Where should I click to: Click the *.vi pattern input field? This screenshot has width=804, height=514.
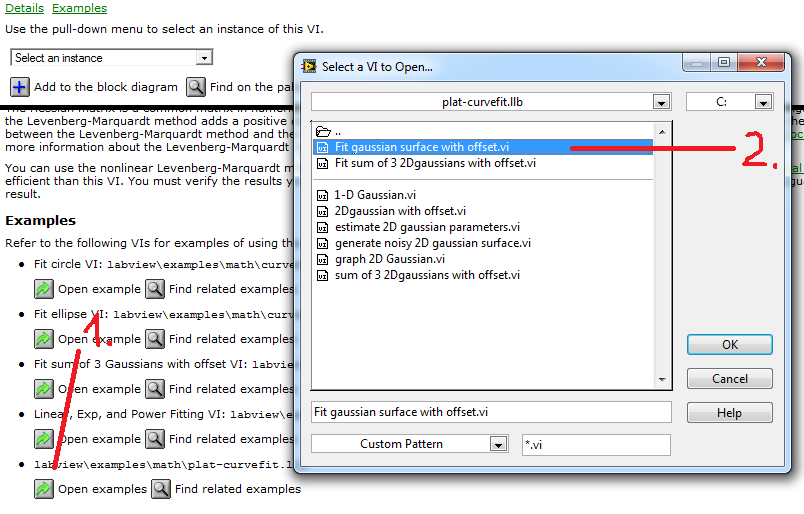(x=596, y=445)
